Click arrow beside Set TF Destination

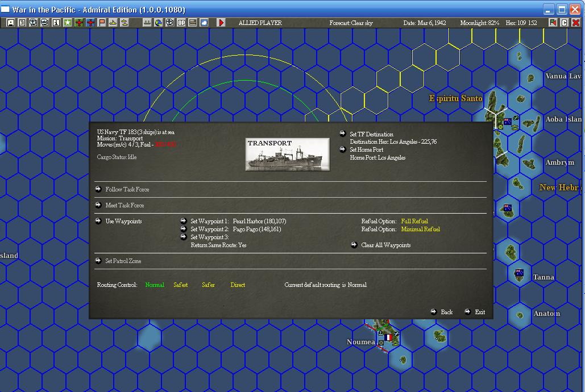click(343, 134)
